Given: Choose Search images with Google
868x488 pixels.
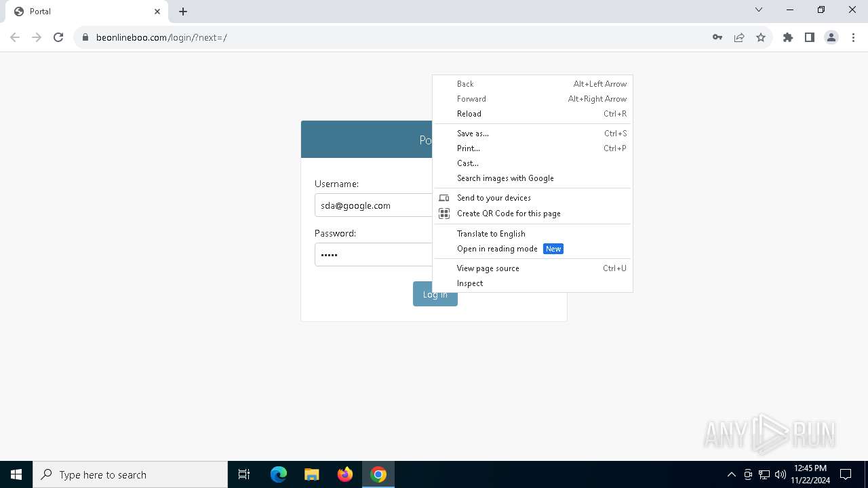Looking at the screenshot, I should point(532,178).
